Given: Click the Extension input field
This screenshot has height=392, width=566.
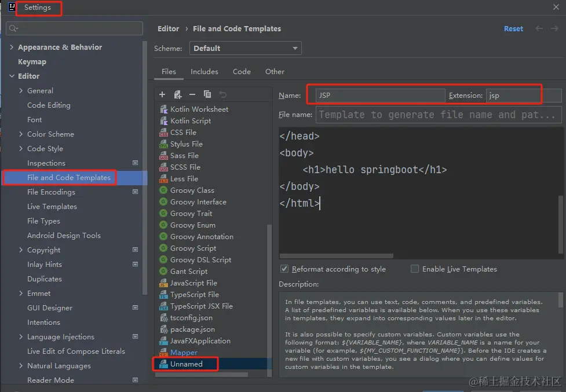Looking at the screenshot, I should (x=523, y=95).
